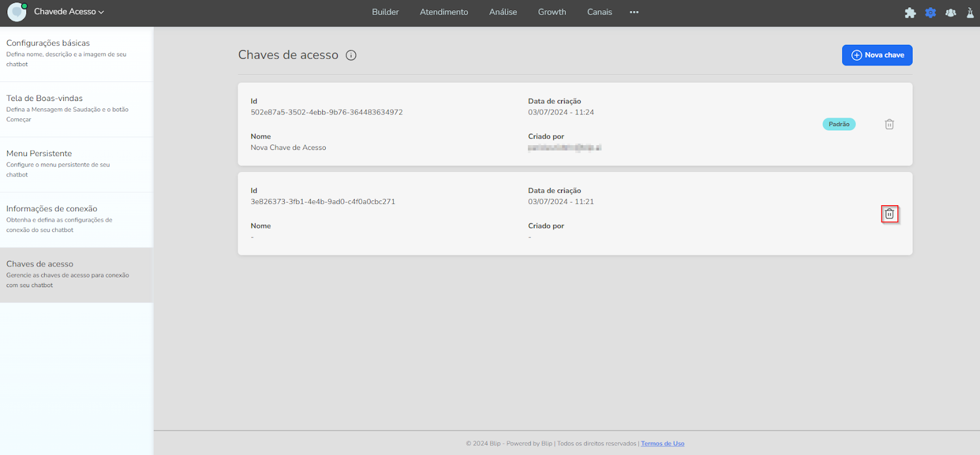Open the Builder menu
Viewport: 980px width, 455px height.
click(x=385, y=12)
